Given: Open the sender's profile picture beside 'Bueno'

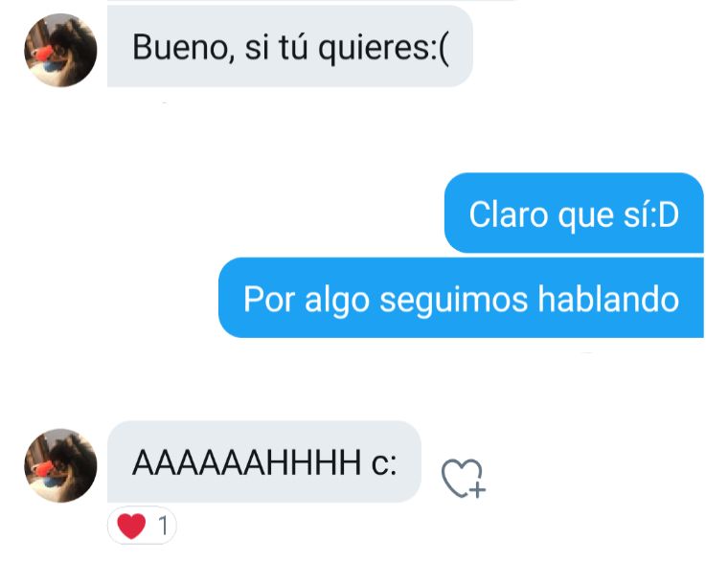Looking at the screenshot, I should point(60,50).
